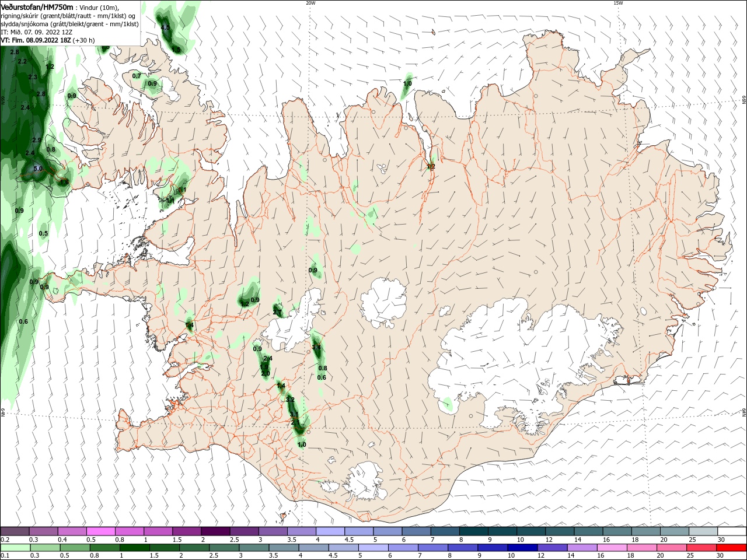The width and height of the screenshot is (747, 560).
Task: Click the '3.2' precipitation value on the map
Action: point(290,400)
